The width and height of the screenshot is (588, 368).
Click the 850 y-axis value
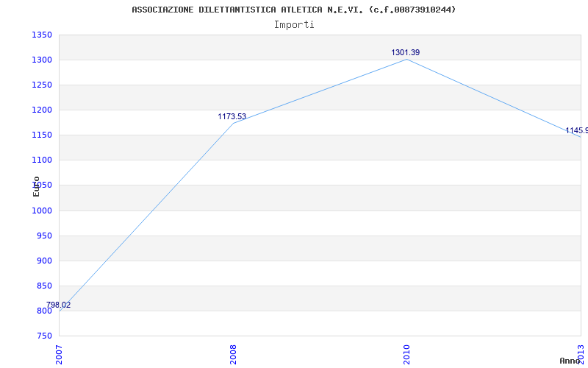click(x=44, y=286)
